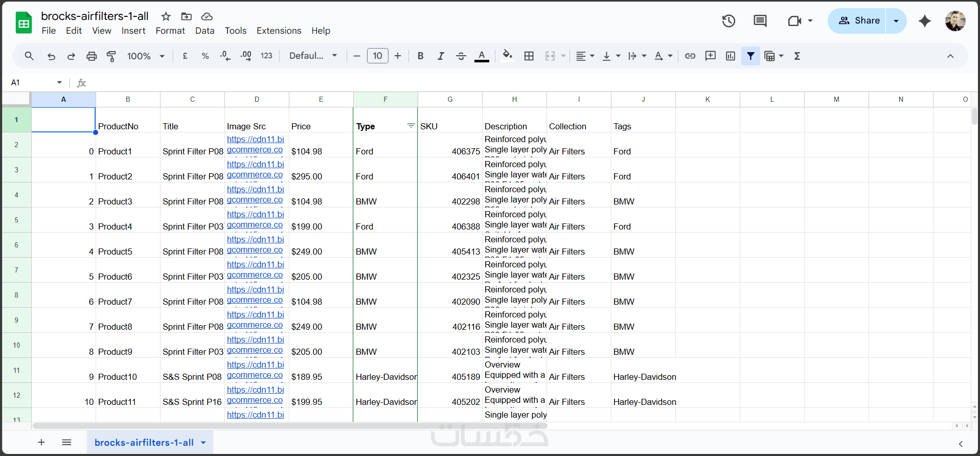980x456 pixels.
Task: Open the Gemini sparkle icon
Action: point(925,21)
